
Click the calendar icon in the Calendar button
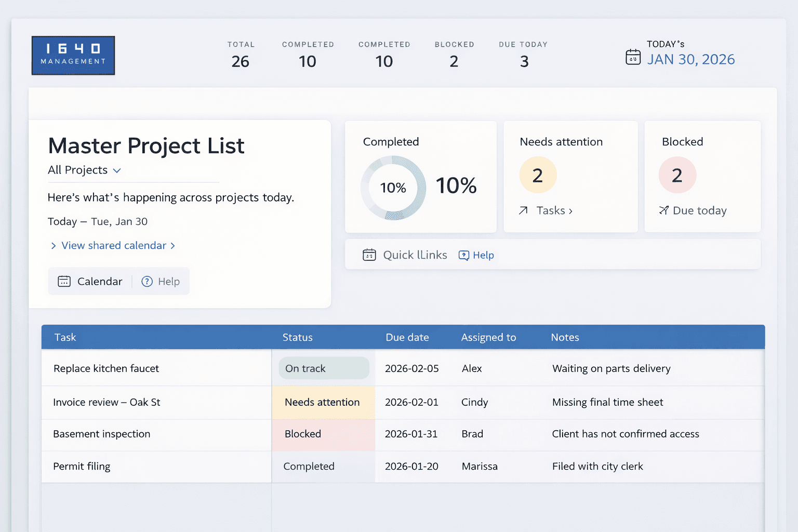pyautogui.click(x=64, y=281)
